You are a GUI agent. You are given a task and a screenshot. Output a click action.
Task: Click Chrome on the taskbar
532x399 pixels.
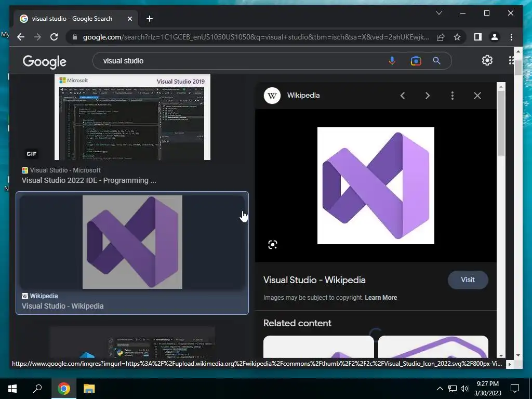(64, 389)
